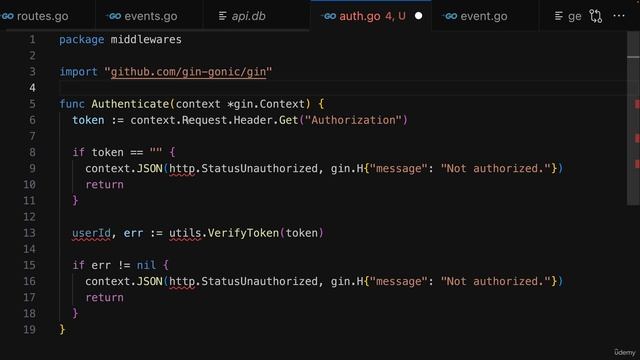Click the underlined 'utils' on line 13
The width and height of the screenshot is (640, 360).
click(x=185, y=233)
